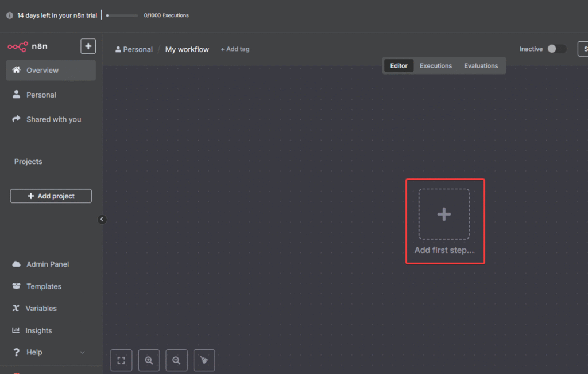This screenshot has width=588, height=374.
Task: View Insights from the sidebar
Action: [x=38, y=330]
